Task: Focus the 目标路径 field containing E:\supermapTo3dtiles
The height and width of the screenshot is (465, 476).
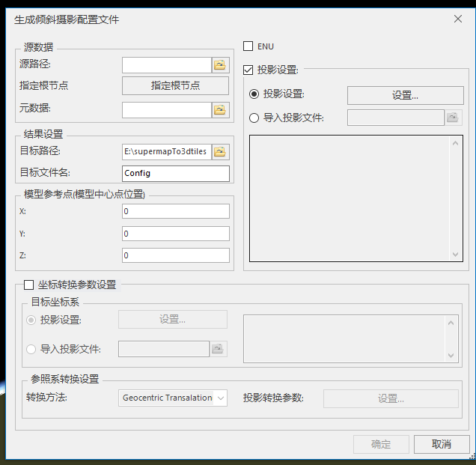Action: [167, 151]
